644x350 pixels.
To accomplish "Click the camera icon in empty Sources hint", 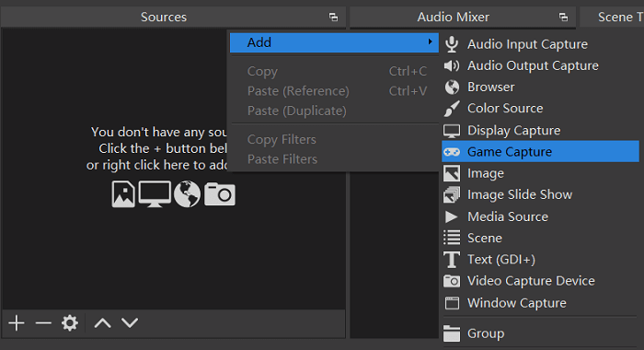I will (220, 193).
